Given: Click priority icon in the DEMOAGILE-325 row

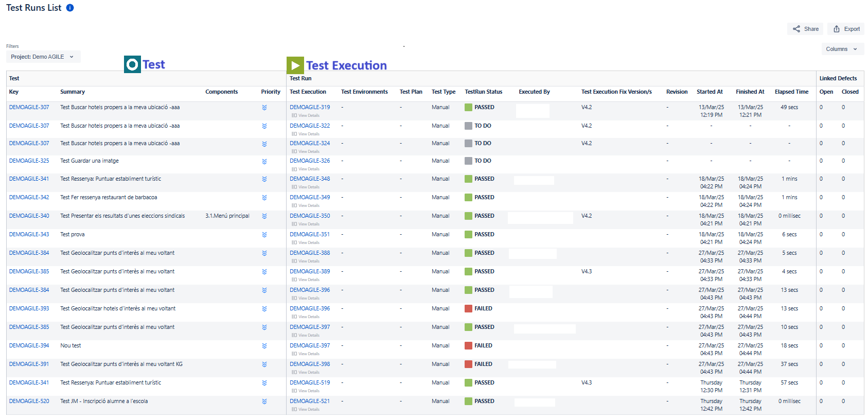Looking at the screenshot, I should point(264,161).
